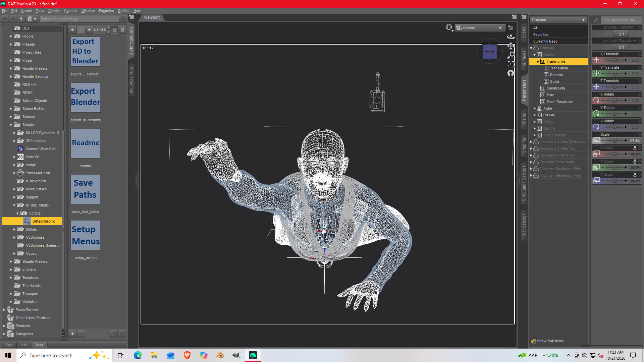Screen dimensions: 644x362
Task: Toggle the X Scale lock icon
Action: (x=635, y=148)
